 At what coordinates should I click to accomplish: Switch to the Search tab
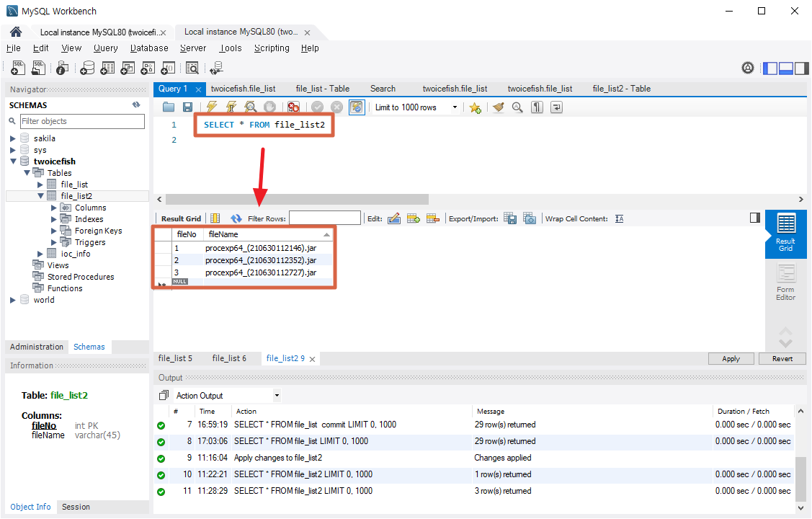pos(383,89)
